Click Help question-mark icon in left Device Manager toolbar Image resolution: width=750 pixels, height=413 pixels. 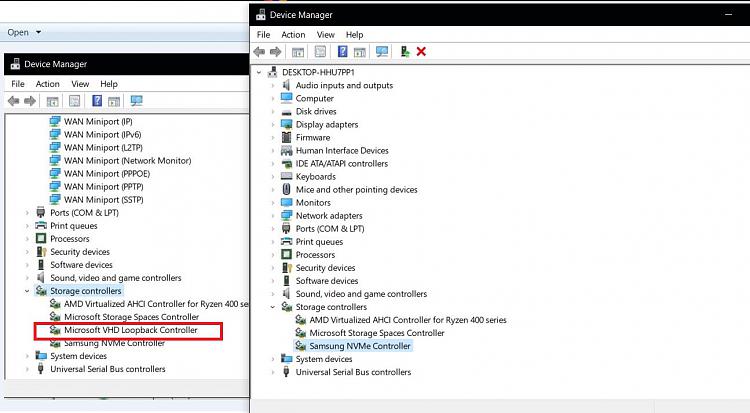click(x=97, y=100)
